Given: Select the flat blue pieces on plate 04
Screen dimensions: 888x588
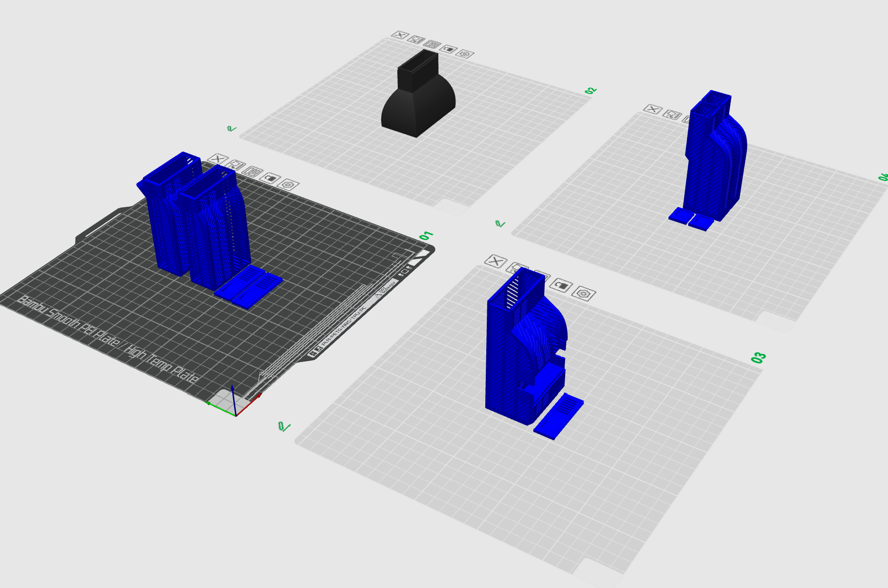Looking at the screenshot, I should (691, 219).
